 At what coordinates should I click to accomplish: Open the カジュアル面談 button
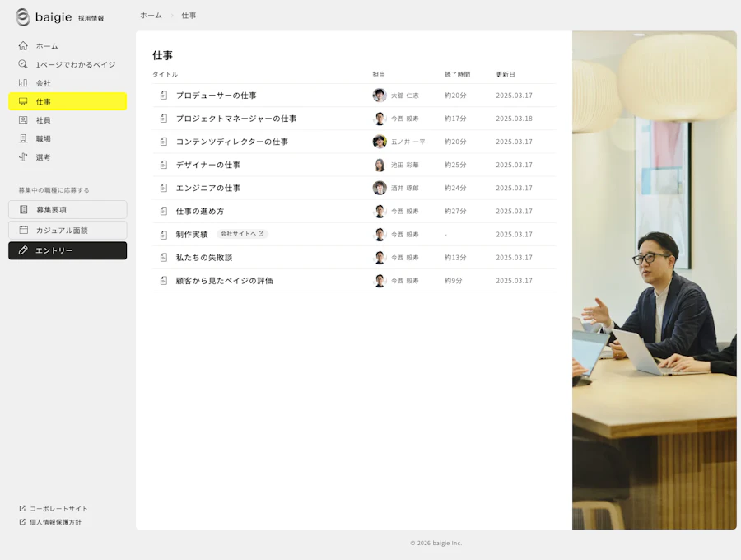[68, 230]
